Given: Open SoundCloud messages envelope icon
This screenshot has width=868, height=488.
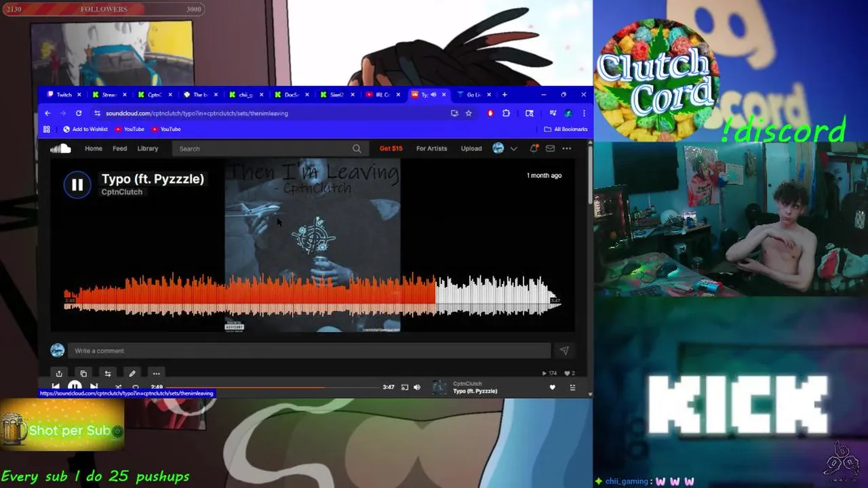Looking at the screenshot, I should [551, 148].
